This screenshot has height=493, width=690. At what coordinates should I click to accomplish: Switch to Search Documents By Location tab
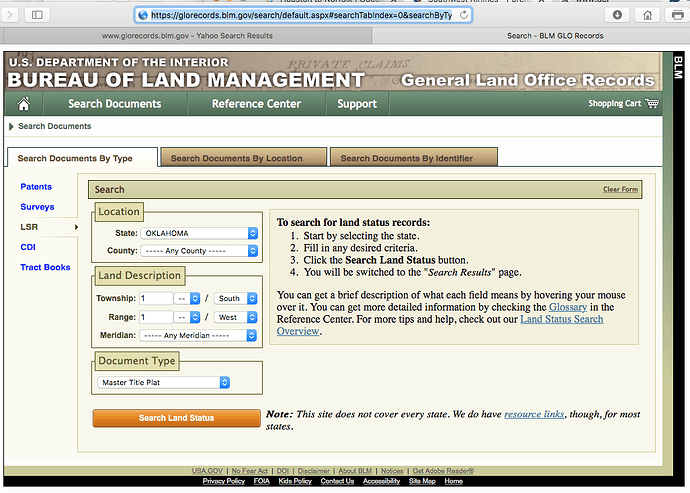click(244, 158)
